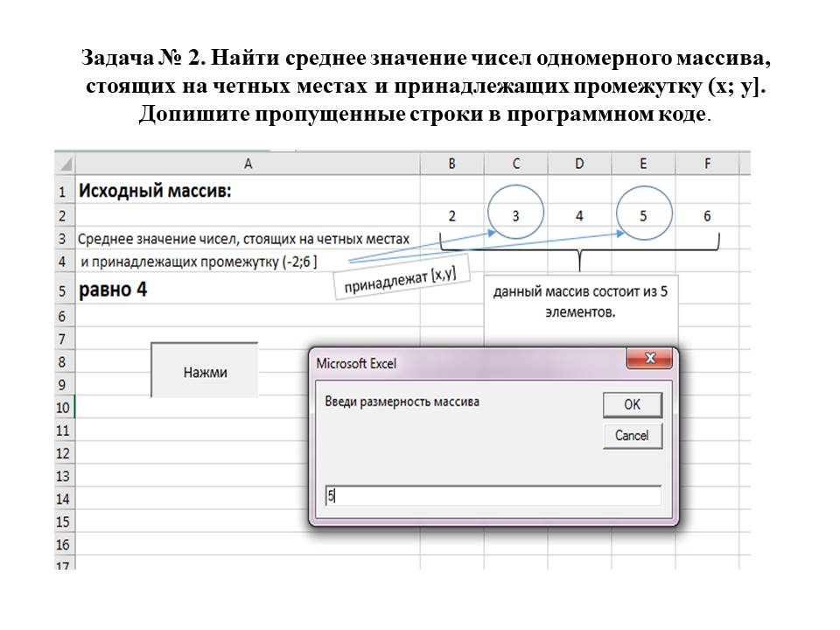The height and width of the screenshot is (630, 840).
Task: Select cell F2 with value 6
Action: click(x=706, y=215)
